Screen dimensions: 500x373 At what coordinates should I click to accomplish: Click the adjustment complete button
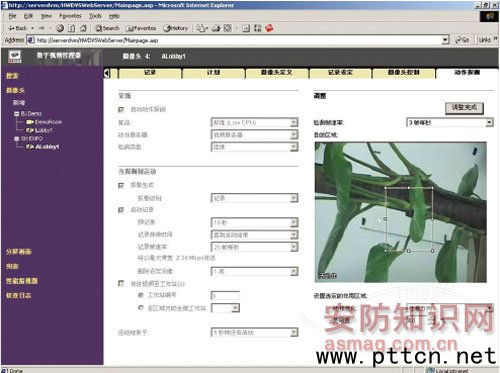pos(464,108)
